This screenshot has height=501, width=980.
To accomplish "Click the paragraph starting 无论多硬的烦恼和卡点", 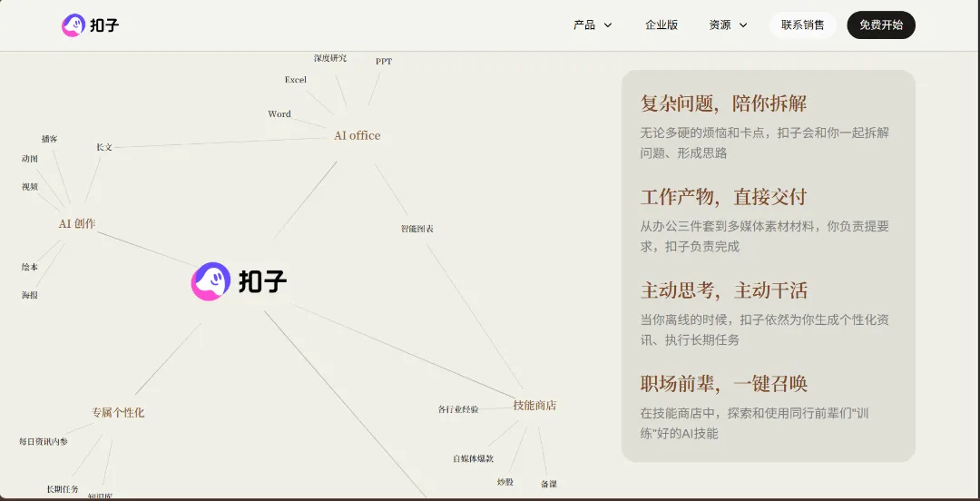I will pyautogui.click(x=764, y=142).
